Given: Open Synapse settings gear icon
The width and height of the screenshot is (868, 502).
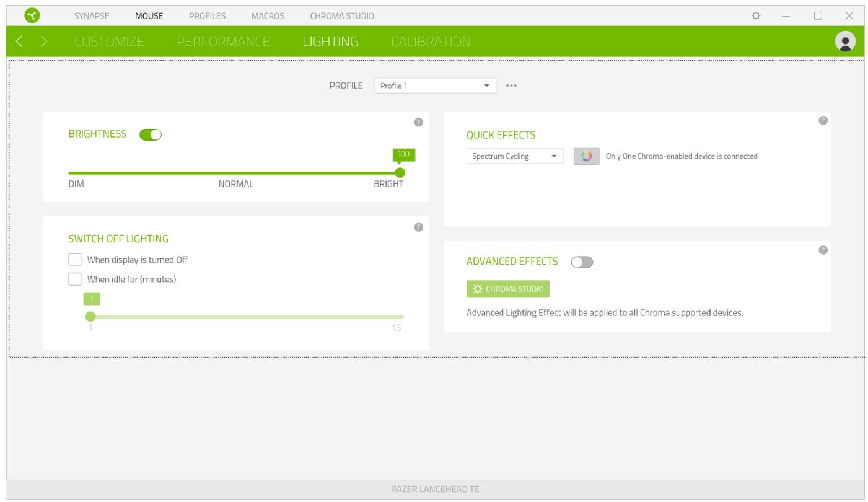Looking at the screenshot, I should (756, 15).
